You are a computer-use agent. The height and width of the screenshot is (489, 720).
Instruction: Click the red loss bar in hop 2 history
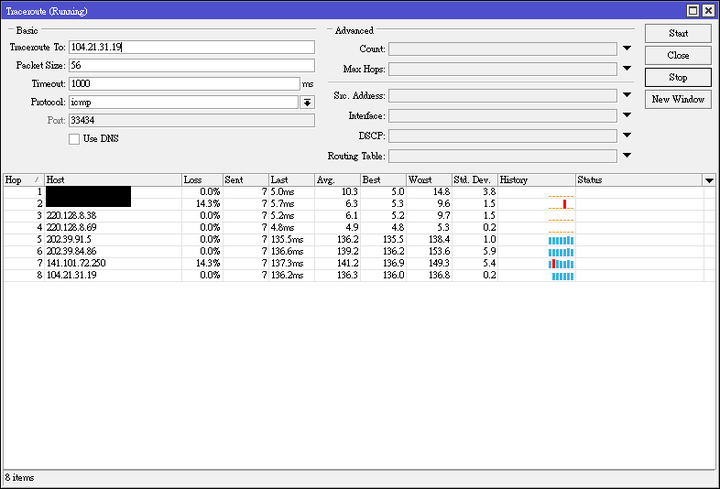[x=564, y=204]
